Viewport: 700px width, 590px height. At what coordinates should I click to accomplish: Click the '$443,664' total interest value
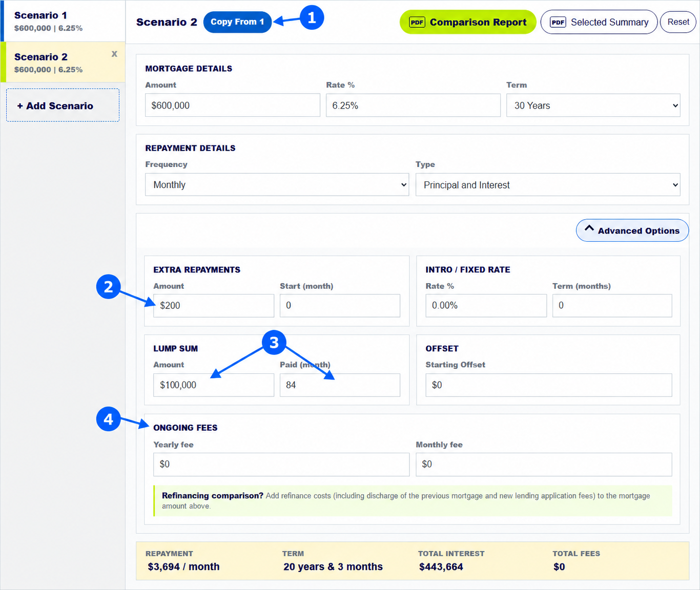pyautogui.click(x=441, y=566)
